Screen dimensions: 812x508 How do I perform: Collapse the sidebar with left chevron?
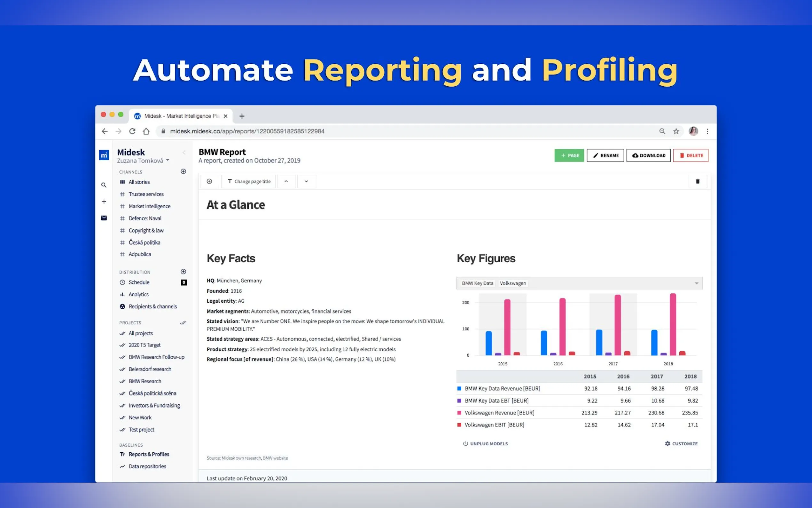click(x=184, y=153)
